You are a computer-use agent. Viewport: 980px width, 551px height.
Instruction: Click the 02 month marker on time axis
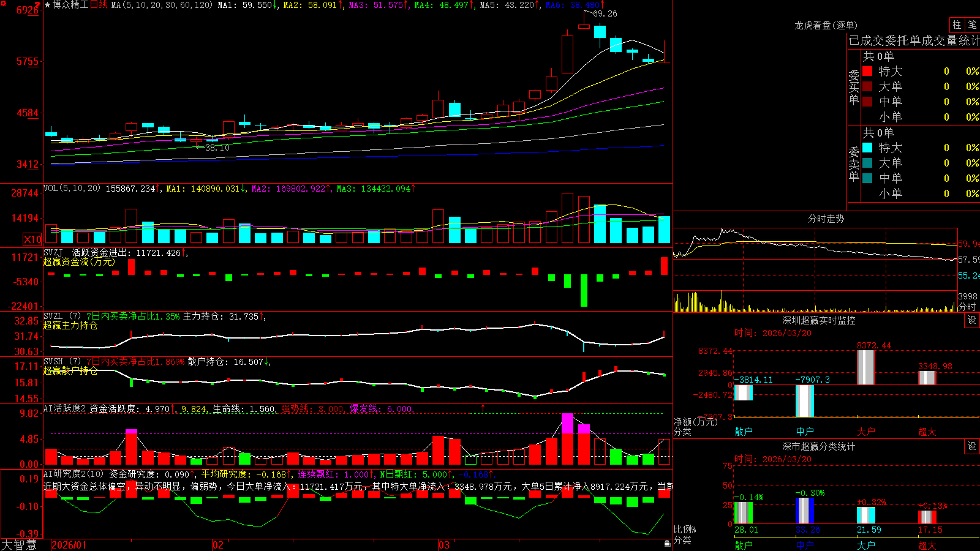[x=217, y=545]
